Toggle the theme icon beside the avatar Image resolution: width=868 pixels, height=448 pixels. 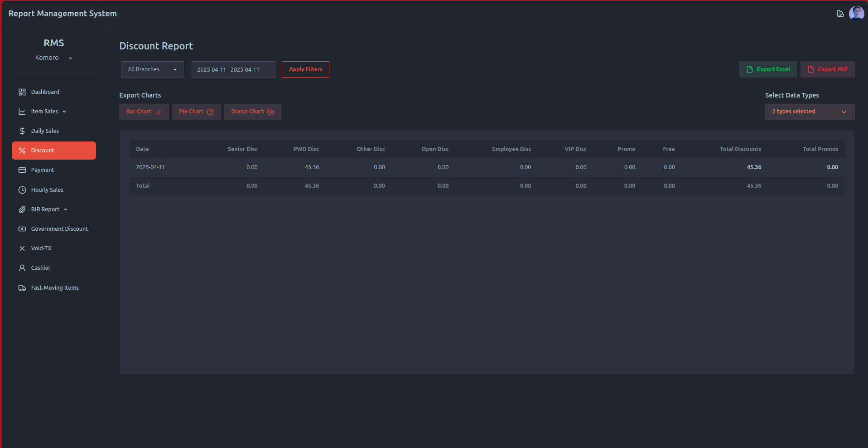[840, 14]
